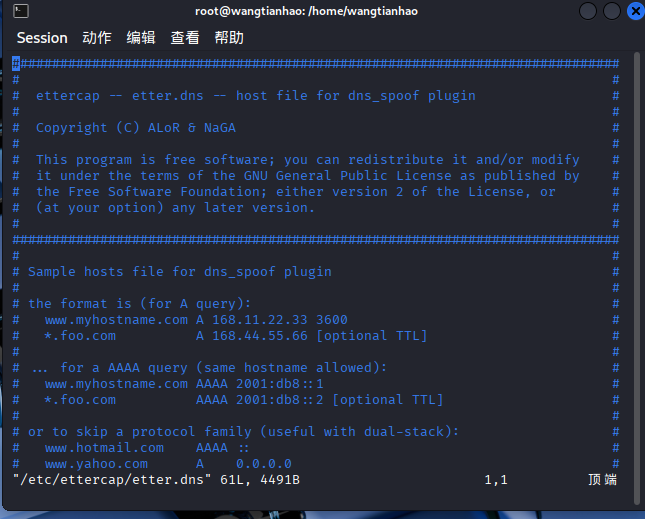Click '(at your option) any later version.' line
The height and width of the screenshot is (519, 645).
(x=175, y=208)
